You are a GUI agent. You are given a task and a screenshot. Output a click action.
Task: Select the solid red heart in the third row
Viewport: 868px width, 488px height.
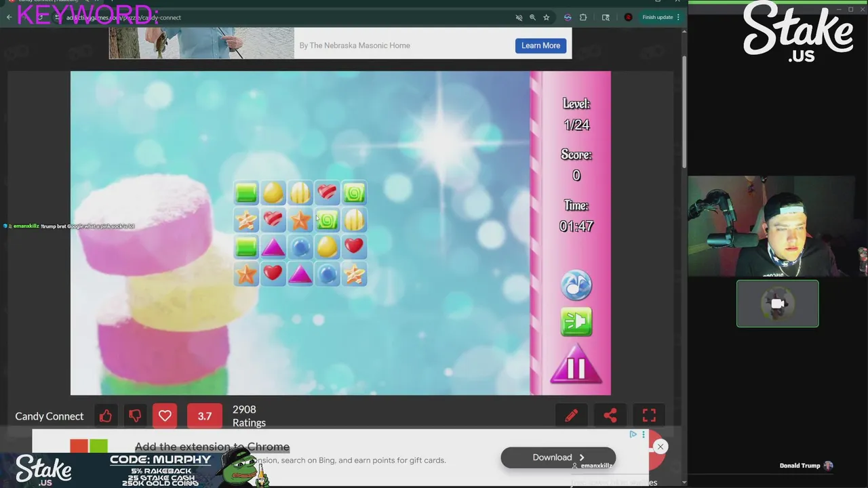click(x=354, y=247)
